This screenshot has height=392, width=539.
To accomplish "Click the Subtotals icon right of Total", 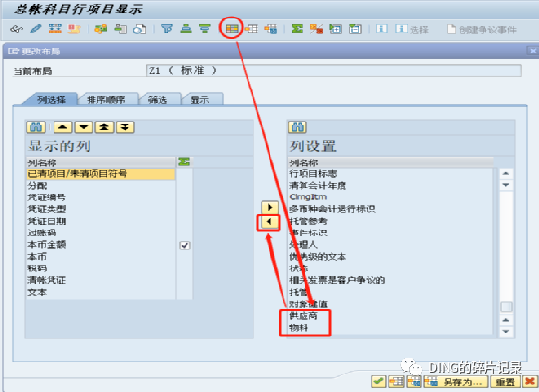I will click(316, 29).
